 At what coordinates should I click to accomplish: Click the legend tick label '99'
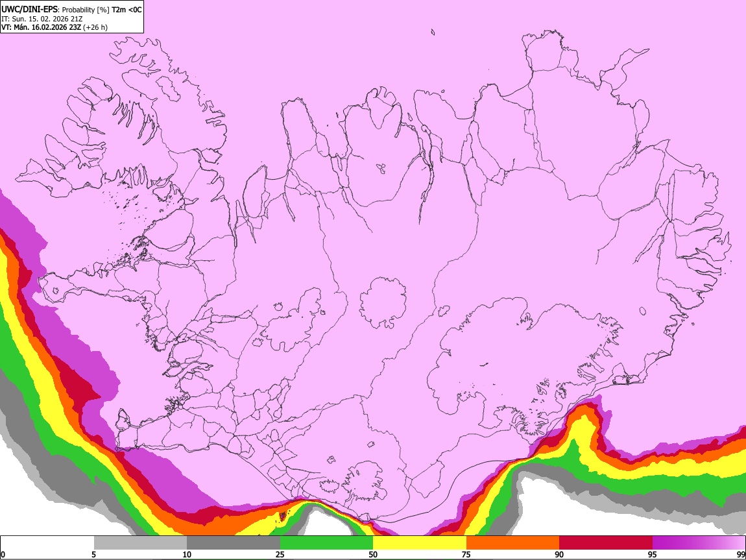coord(740,554)
